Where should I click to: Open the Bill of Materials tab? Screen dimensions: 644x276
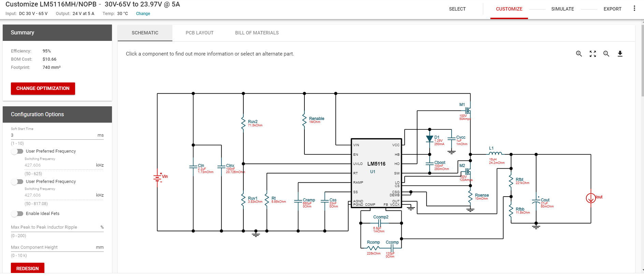[257, 33]
